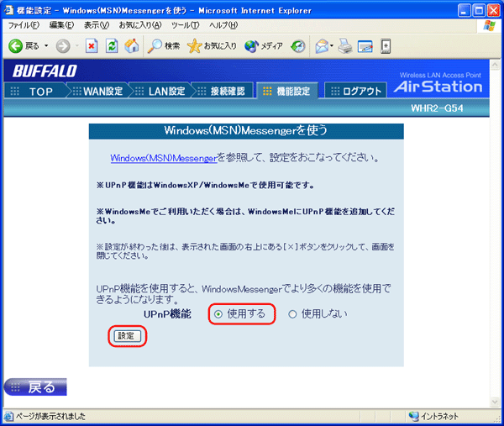
Task: Switch to the LAN設定 tab
Action: point(160,91)
